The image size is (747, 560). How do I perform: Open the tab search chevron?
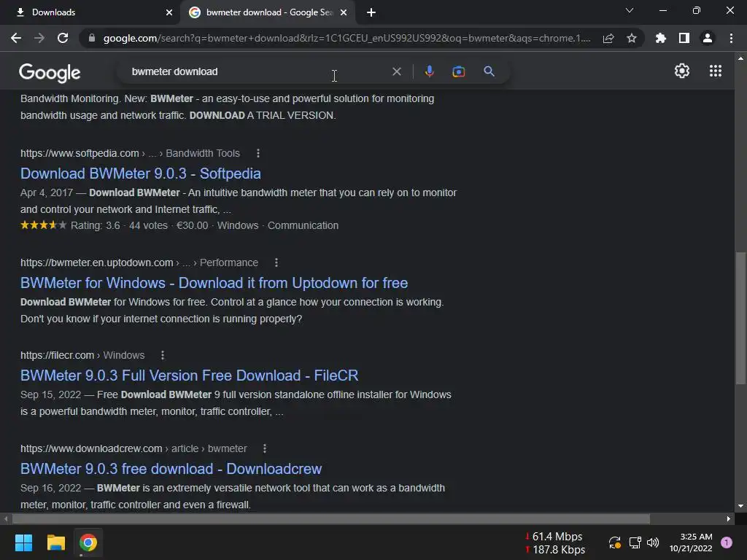pos(630,10)
